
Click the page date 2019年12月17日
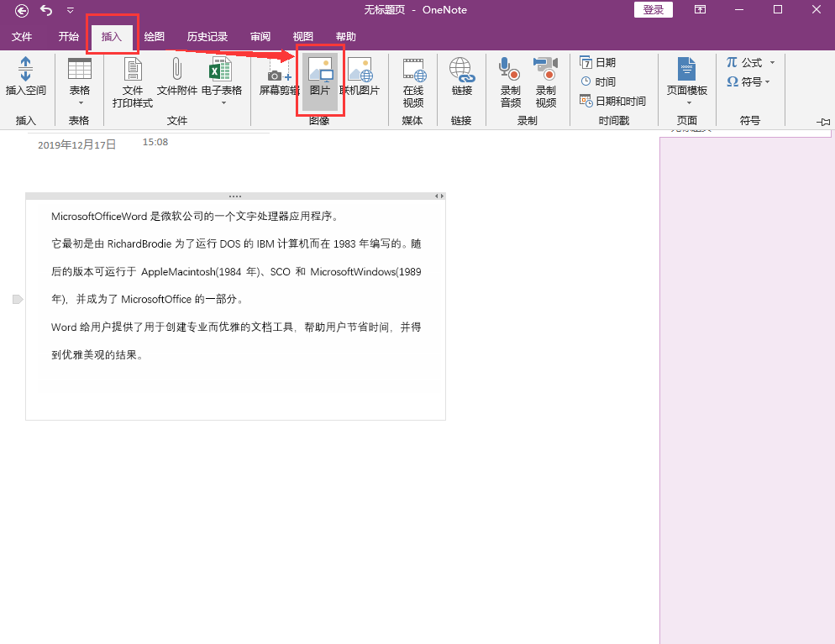click(76, 144)
